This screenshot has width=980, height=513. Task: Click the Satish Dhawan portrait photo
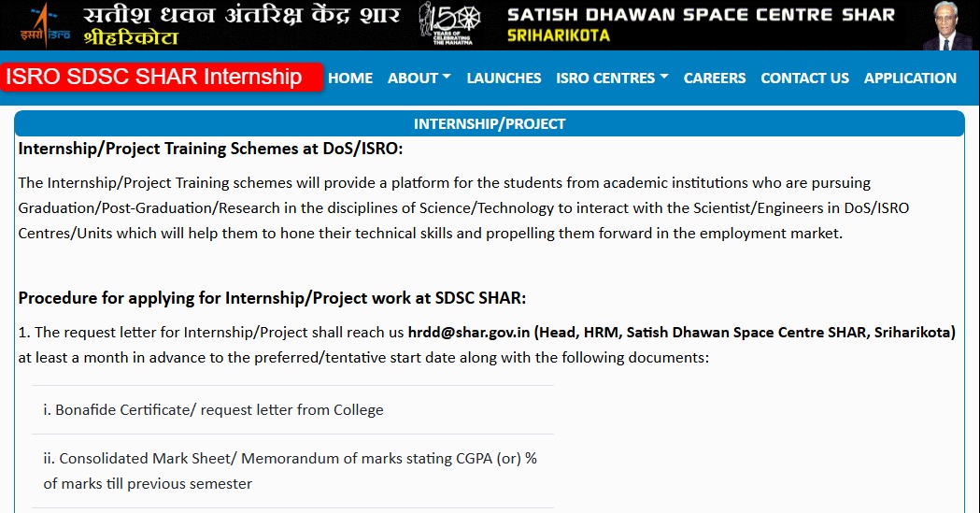click(949, 25)
